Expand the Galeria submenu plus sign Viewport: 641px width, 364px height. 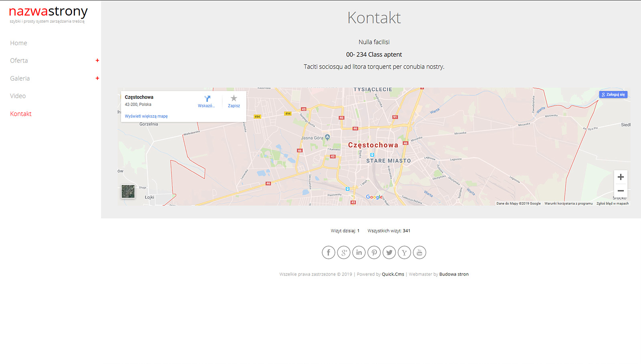click(97, 78)
